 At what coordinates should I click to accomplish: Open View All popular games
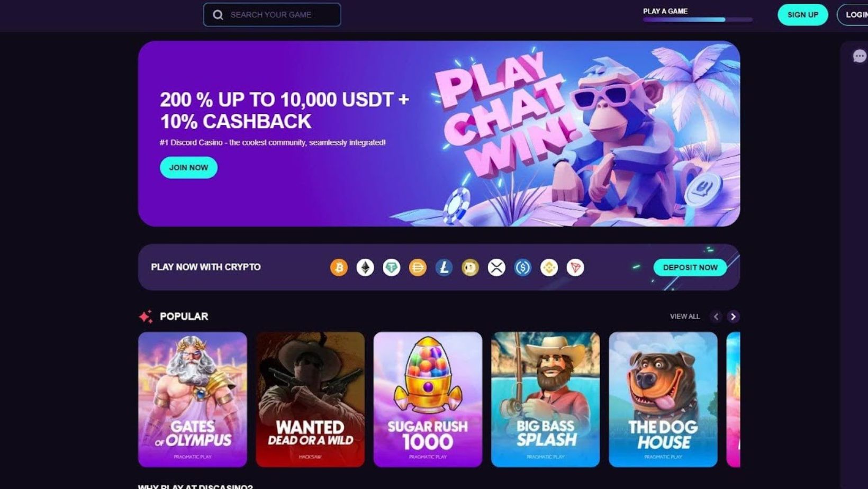[685, 316]
